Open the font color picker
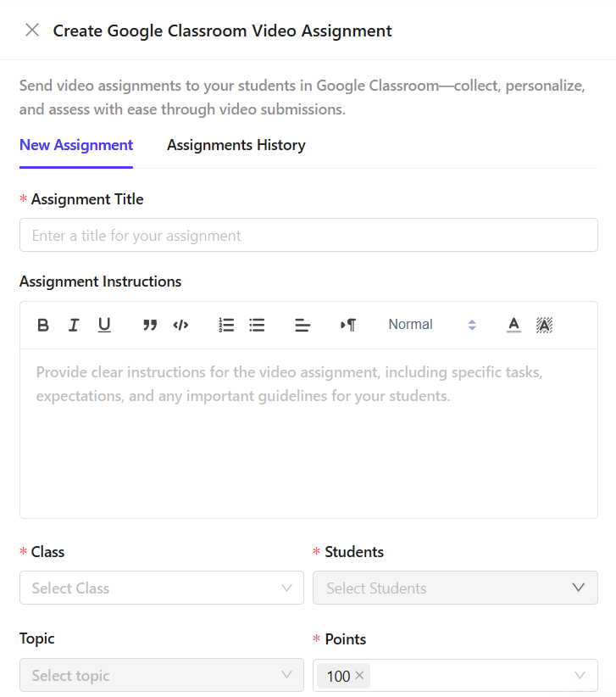 coord(513,325)
